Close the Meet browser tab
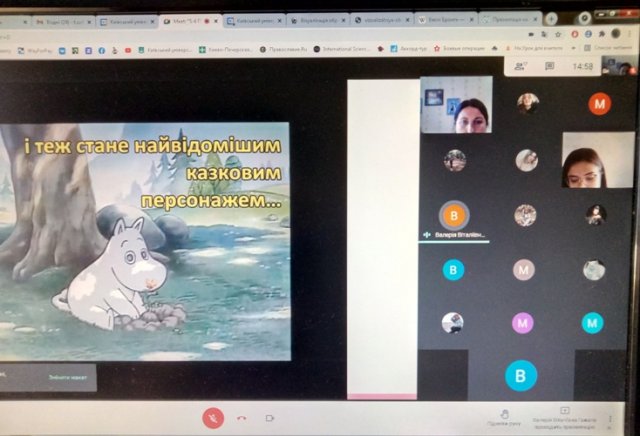This screenshot has width=640, height=436. click(216, 21)
